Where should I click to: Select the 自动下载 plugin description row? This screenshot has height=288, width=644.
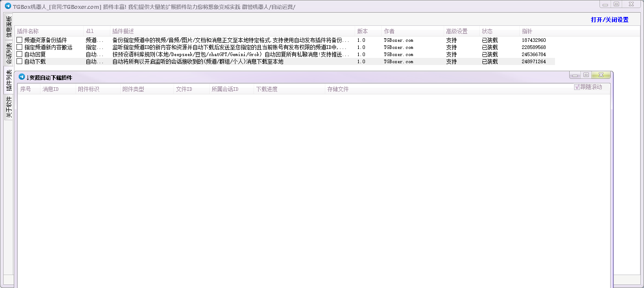[198, 62]
